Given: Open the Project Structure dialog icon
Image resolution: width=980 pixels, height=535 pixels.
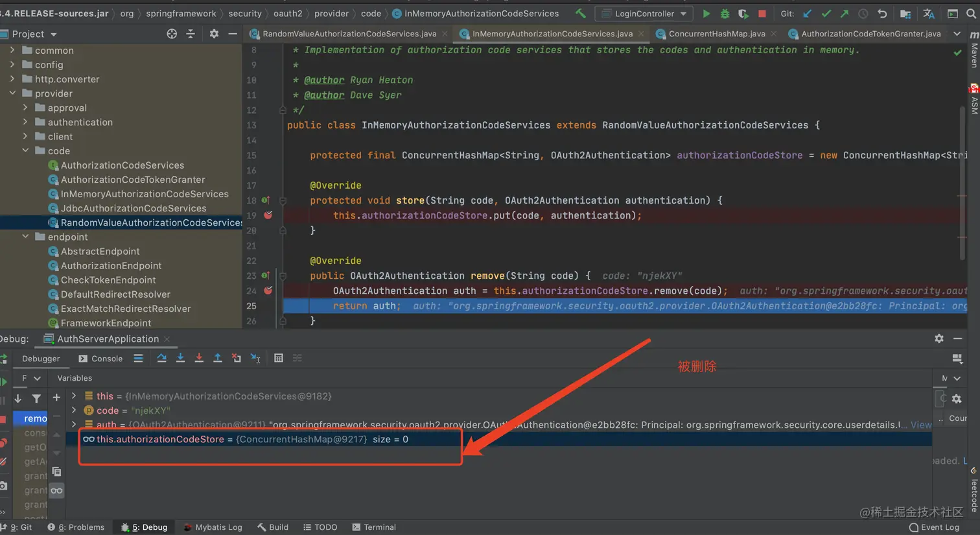Looking at the screenshot, I should click(x=905, y=14).
